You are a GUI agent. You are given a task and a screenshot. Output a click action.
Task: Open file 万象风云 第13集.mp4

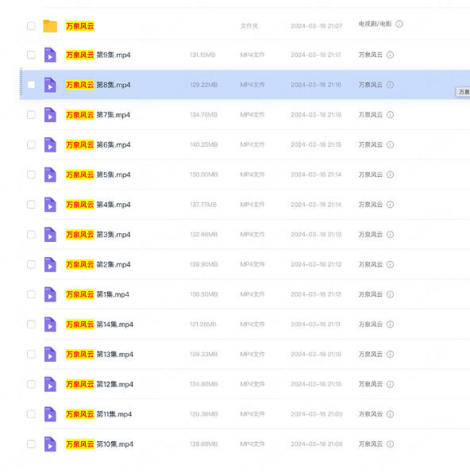[100, 355]
